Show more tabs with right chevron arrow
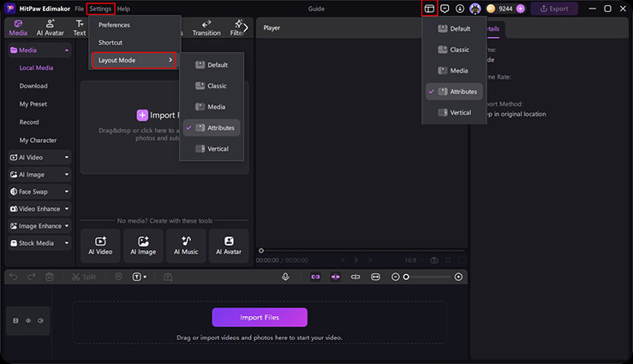Screen dimensions: 633x364 coord(246,28)
